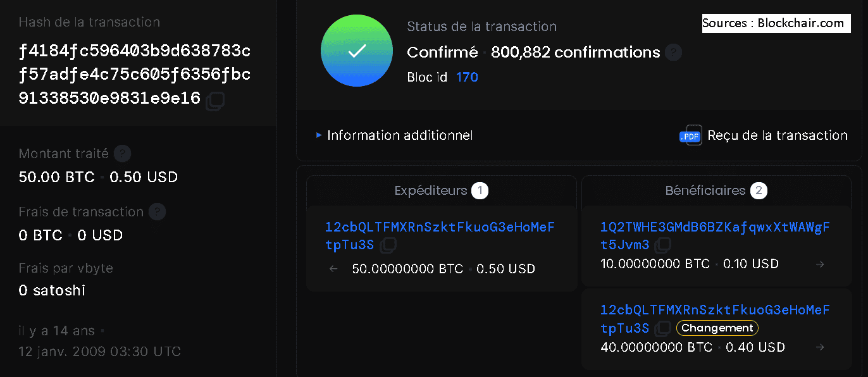
Task: Click the 12 janv. 2009 03:30 UTC timestamp
Action: point(99,352)
